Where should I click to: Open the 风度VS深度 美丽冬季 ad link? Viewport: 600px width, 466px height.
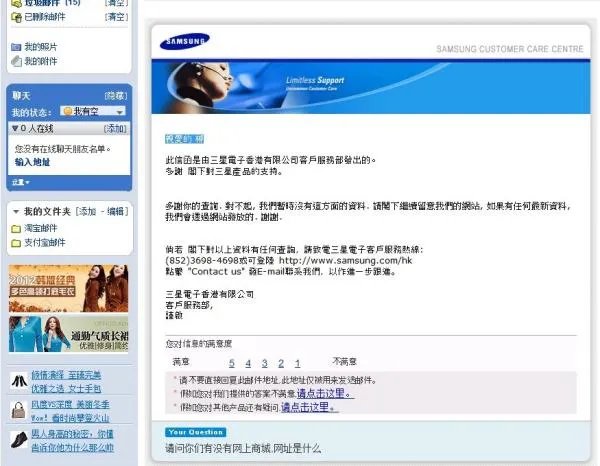[x=70, y=404]
